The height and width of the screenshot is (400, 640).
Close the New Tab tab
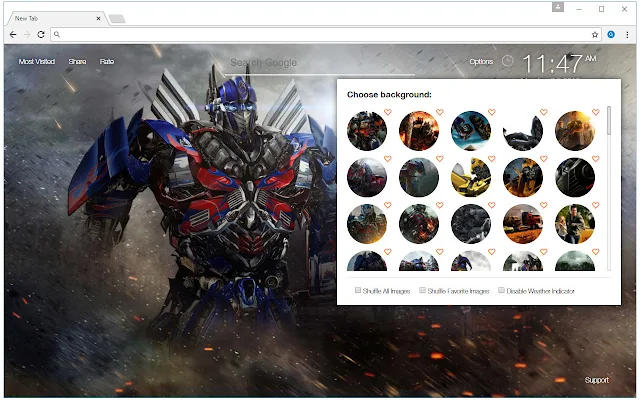[98, 18]
